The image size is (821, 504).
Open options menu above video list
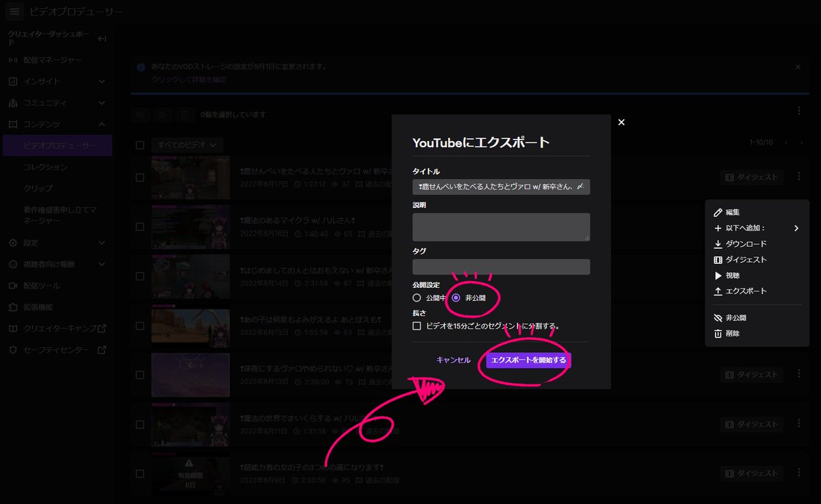799,111
